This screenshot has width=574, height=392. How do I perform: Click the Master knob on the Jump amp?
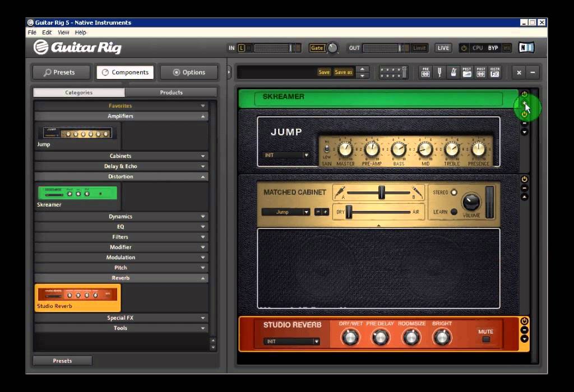pyautogui.click(x=345, y=150)
